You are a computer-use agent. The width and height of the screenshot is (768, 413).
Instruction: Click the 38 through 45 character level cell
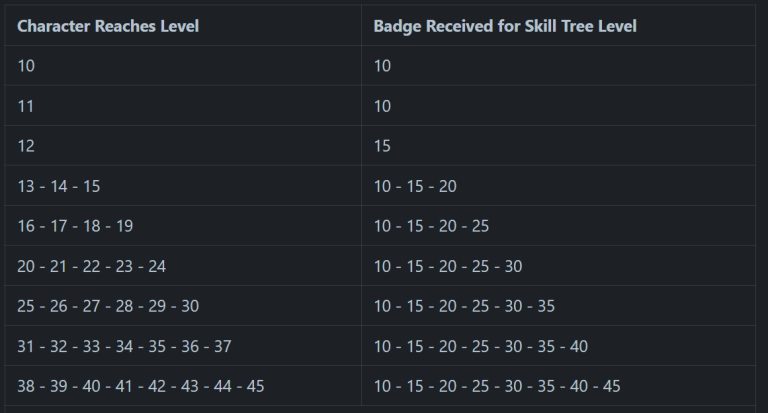click(x=183, y=386)
